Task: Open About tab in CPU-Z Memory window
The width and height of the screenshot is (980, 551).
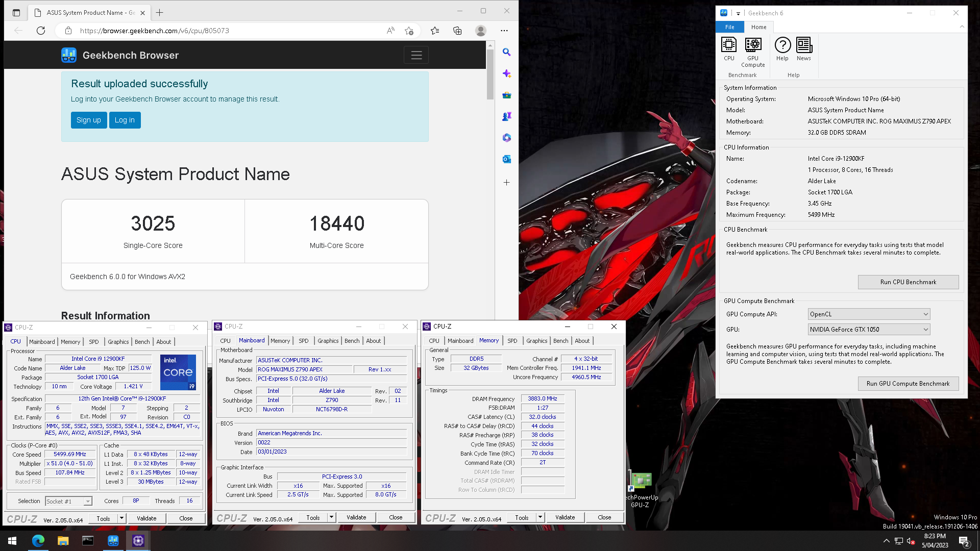Action: click(x=582, y=341)
